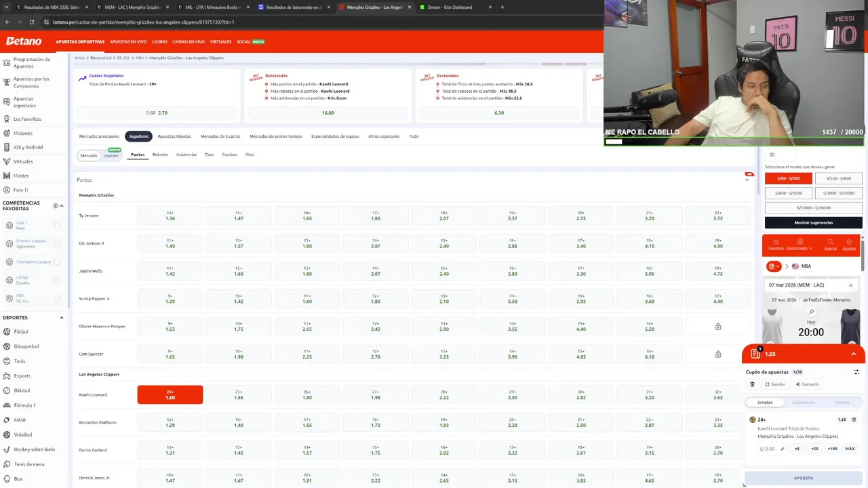This screenshot has height=488, width=868.
Task: Check NBA EE. UU. favorite checkbox
Action: (57, 298)
